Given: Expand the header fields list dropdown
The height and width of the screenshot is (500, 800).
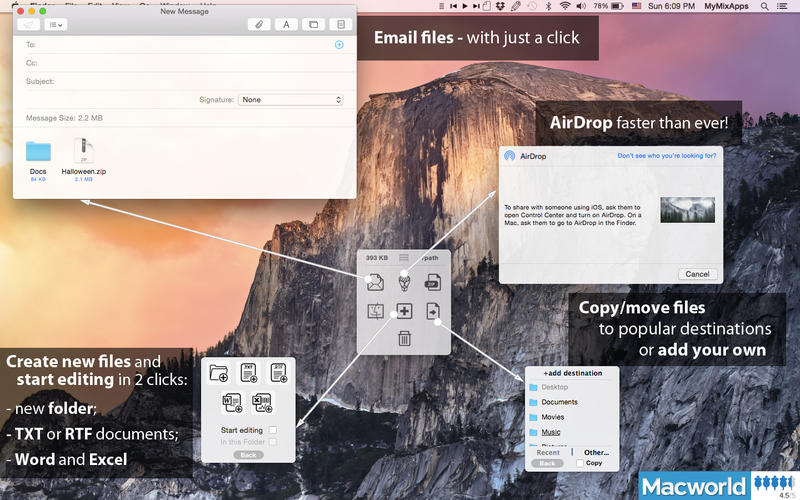Looking at the screenshot, I should pos(58,23).
